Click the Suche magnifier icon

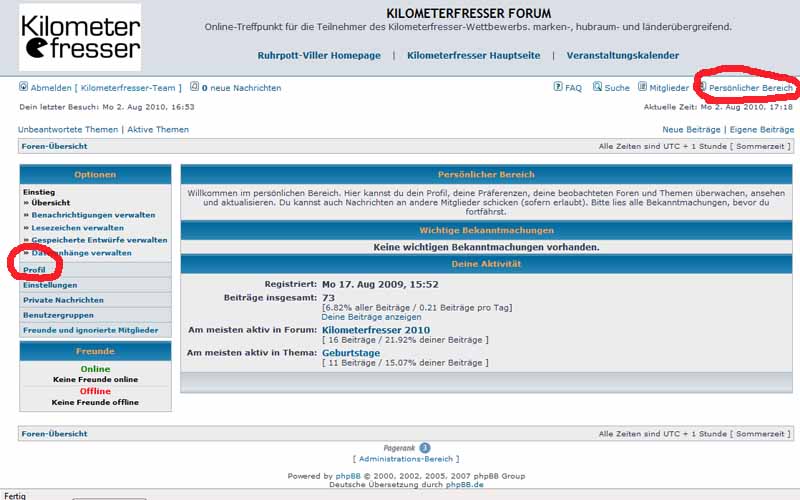pyautogui.click(x=597, y=87)
